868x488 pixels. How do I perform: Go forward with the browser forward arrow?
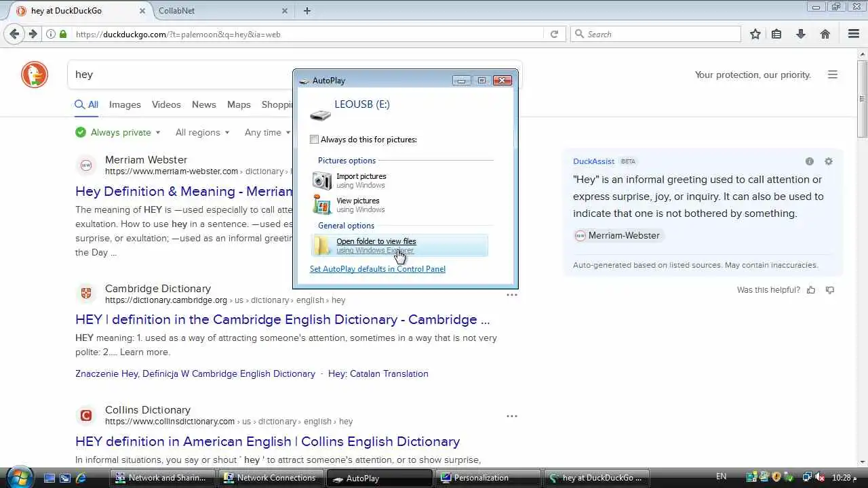[32, 34]
